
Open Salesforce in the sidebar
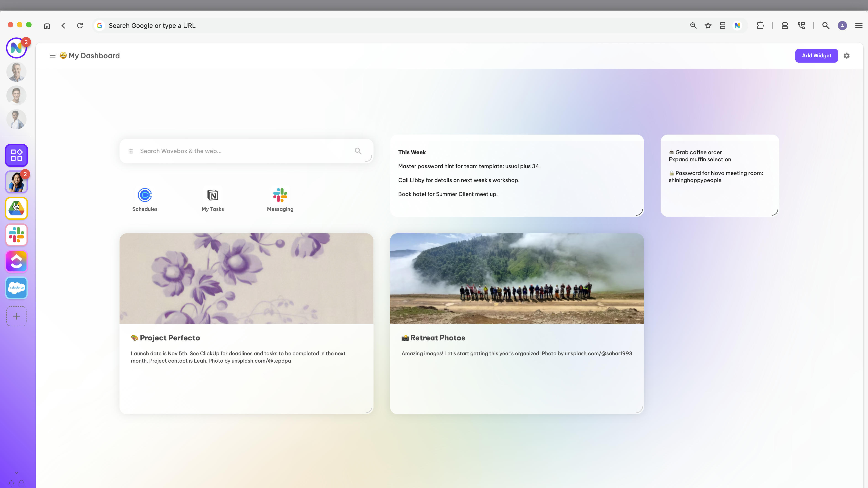[16, 288]
